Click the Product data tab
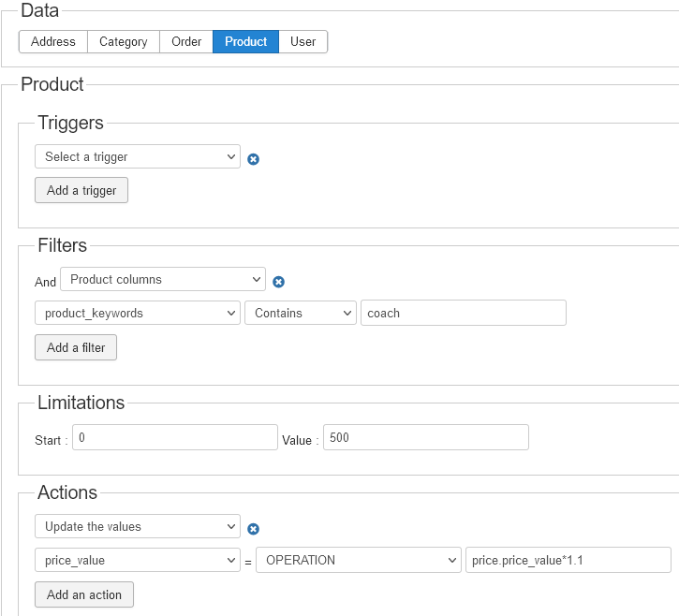The height and width of the screenshot is (616, 679). click(245, 41)
